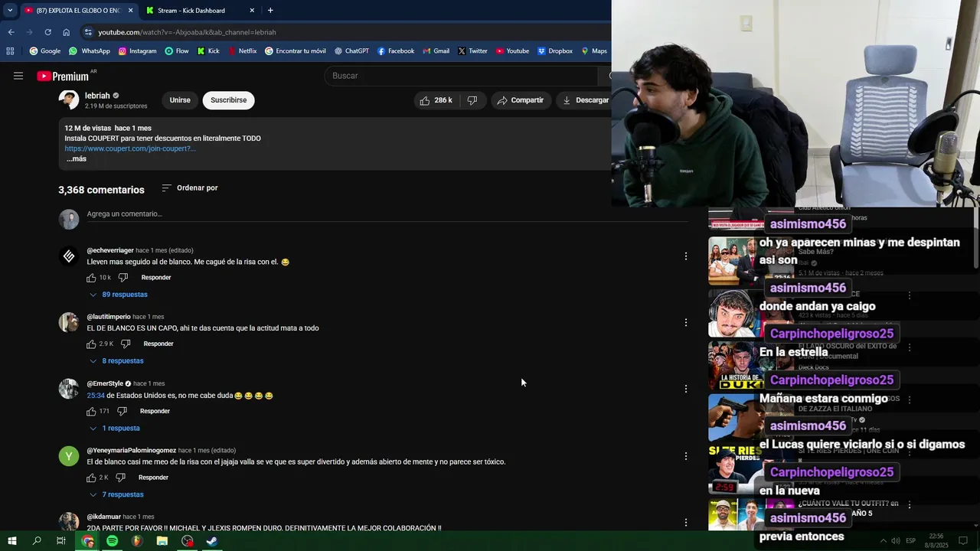The width and height of the screenshot is (980, 551).
Task: Dislike the video next to 286 k
Action: click(472, 100)
